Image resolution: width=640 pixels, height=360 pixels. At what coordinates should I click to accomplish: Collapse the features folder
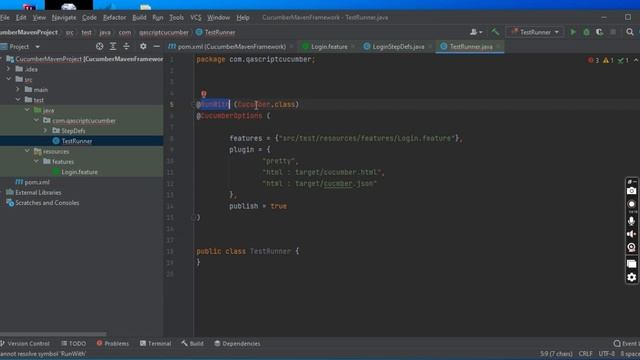pos(36,162)
